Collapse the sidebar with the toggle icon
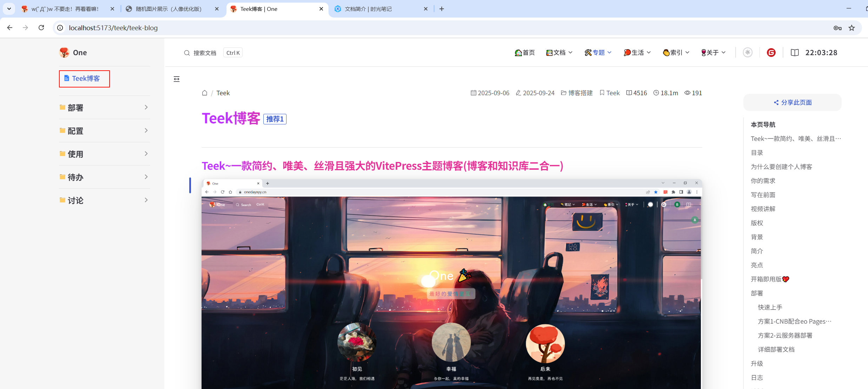868x389 pixels. click(x=177, y=79)
